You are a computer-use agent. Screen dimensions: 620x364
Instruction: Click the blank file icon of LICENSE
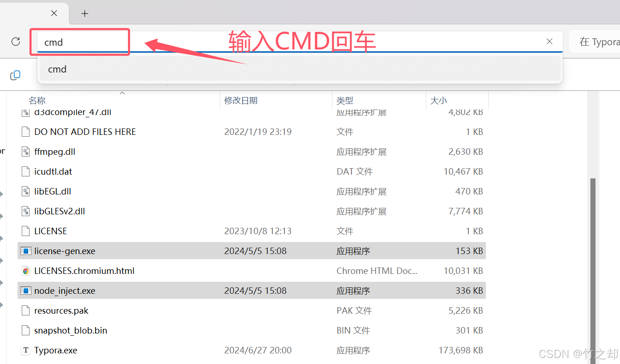click(25, 231)
